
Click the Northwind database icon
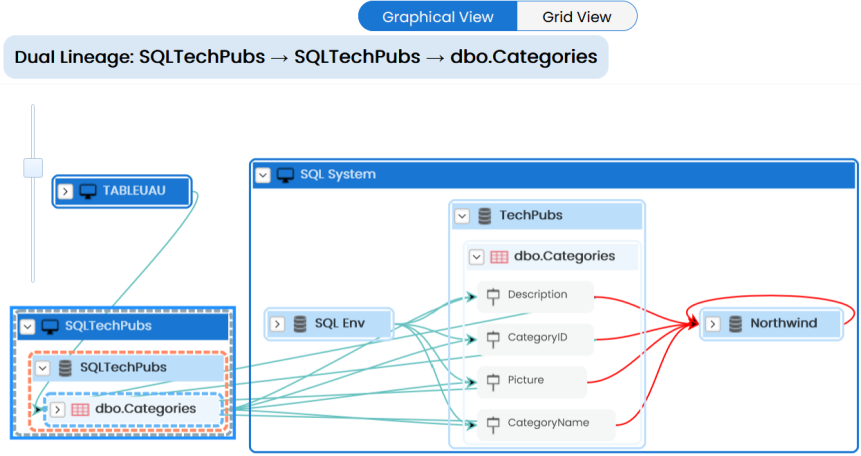[x=736, y=323]
